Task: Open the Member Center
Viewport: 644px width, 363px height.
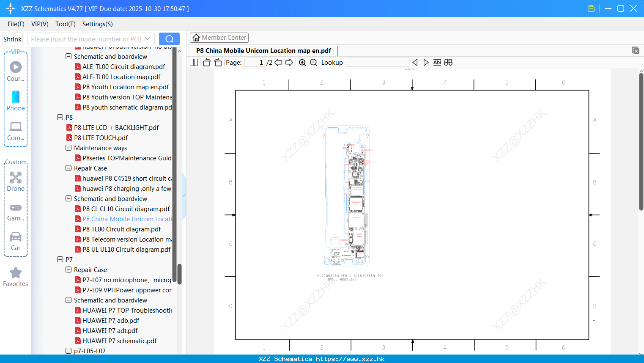Action: [219, 38]
